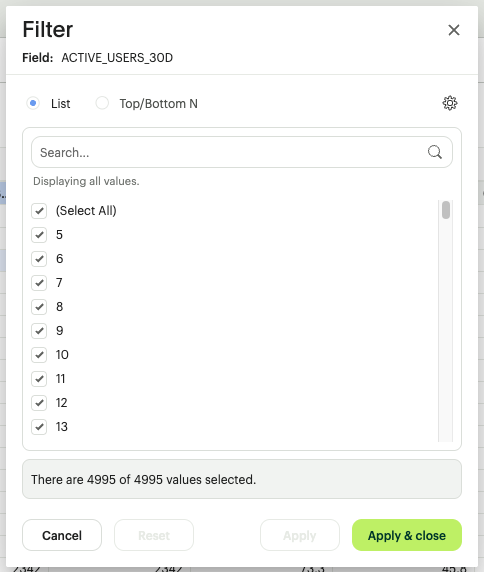Click the values list scrollbar thumb
This screenshot has height=572, width=484.
[x=446, y=210]
